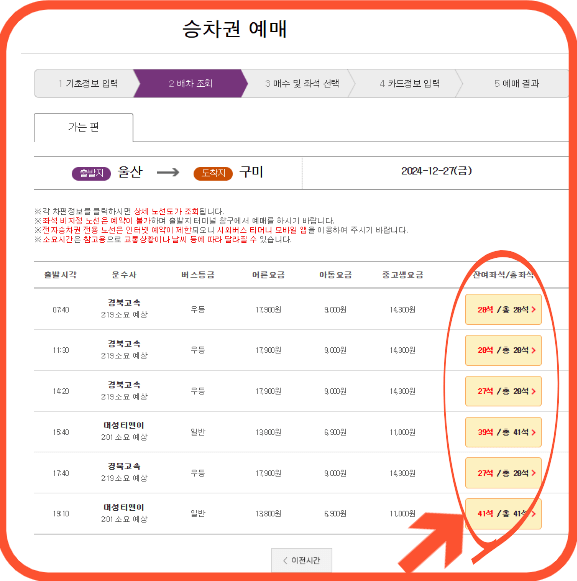
Task: Choose seats for the 14:20 departure
Action: [x=503, y=391]
